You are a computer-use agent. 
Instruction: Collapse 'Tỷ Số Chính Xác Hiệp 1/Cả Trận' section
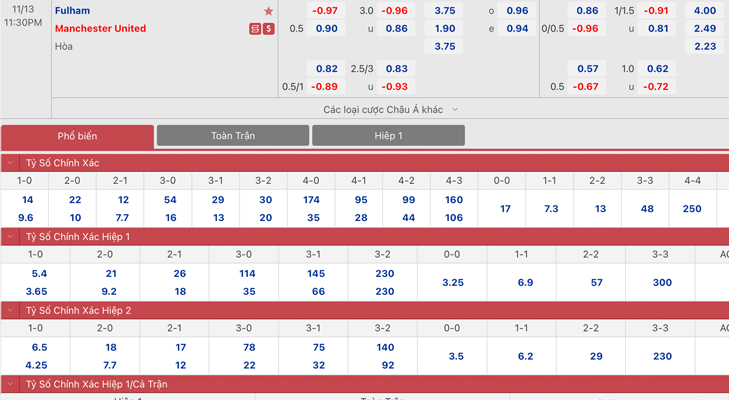[x=10, y=384]
